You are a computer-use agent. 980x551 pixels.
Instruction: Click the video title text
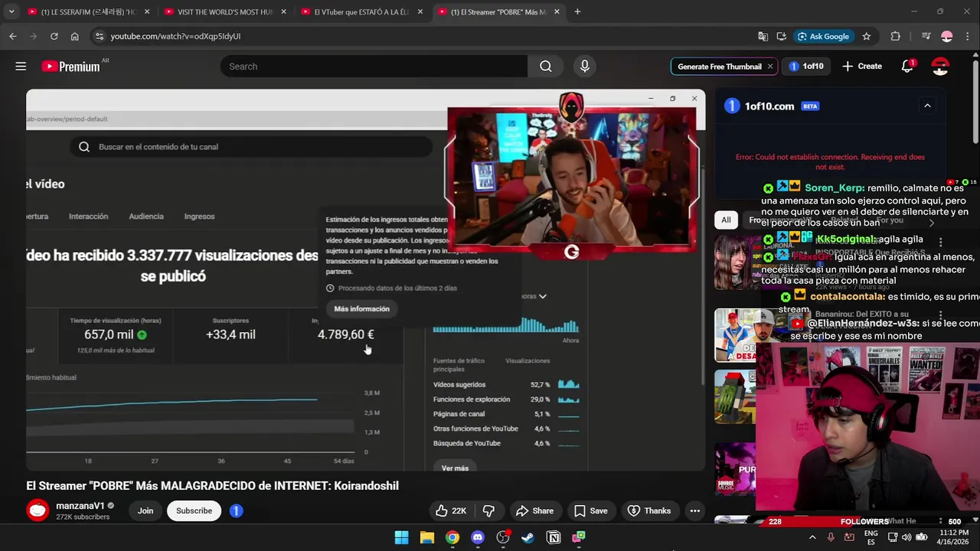point(212,486)
